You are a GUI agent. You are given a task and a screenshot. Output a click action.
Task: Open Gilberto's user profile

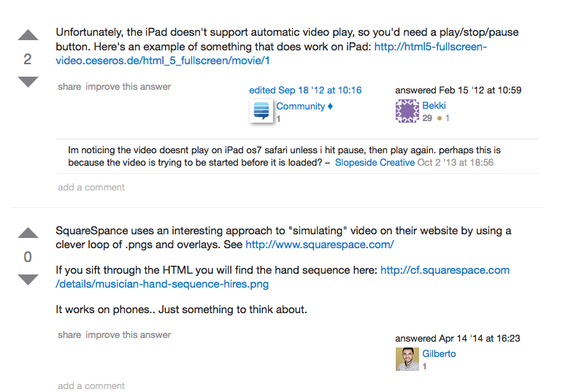(x=439, y=354)
